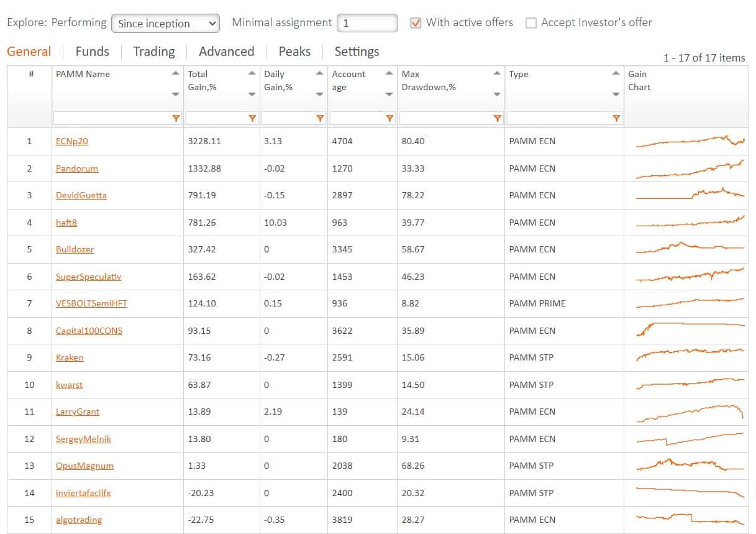
Task: Sort Total Gain ascending with up arrow
Action: (x=252, y=73)
